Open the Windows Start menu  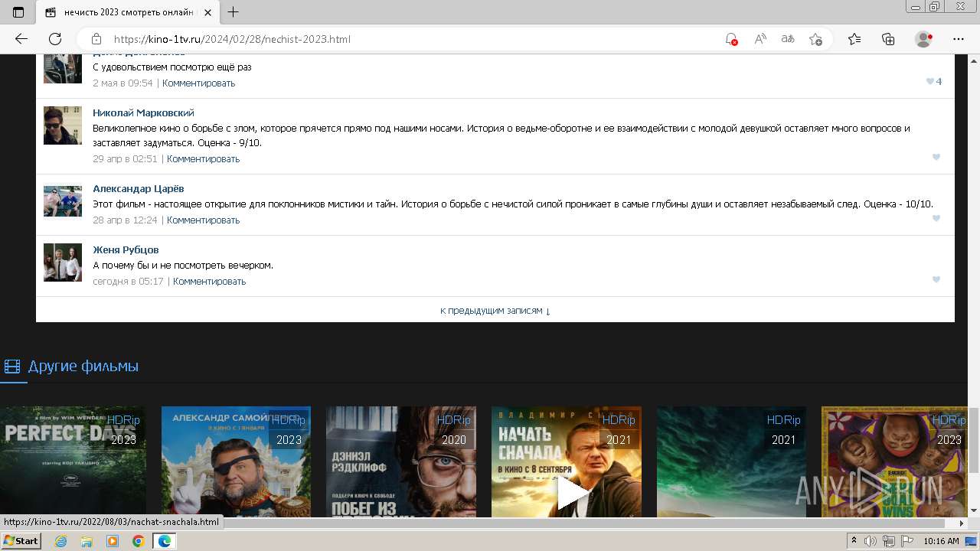pos(21,541)
